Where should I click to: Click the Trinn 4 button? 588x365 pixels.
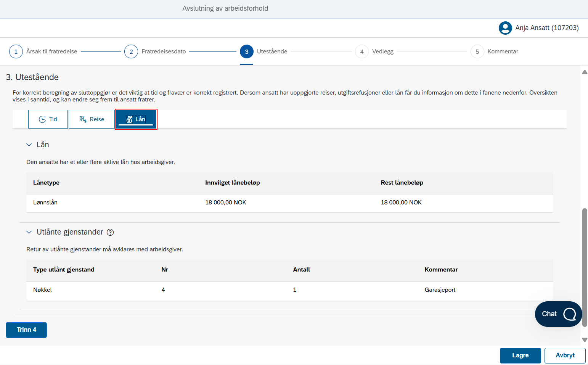[26, 330]
